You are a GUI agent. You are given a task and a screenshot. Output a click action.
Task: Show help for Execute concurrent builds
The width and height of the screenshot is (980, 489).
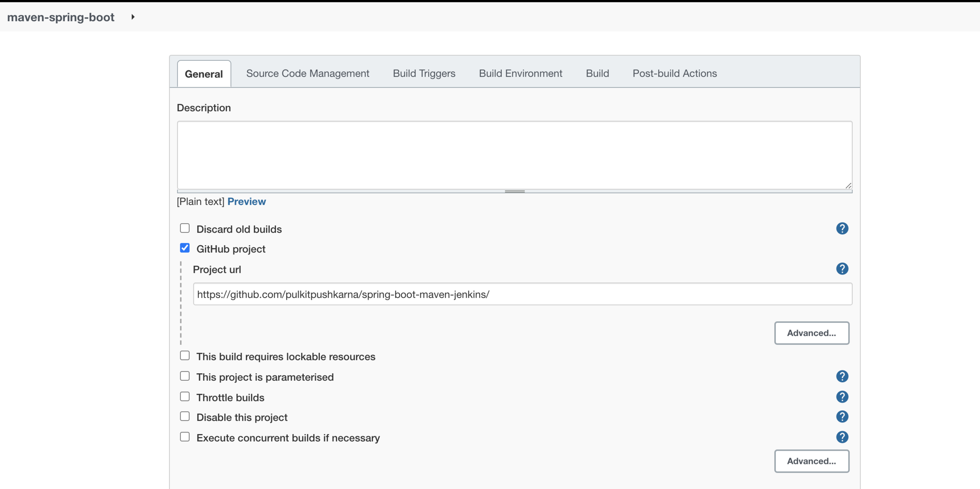point(842,437)
